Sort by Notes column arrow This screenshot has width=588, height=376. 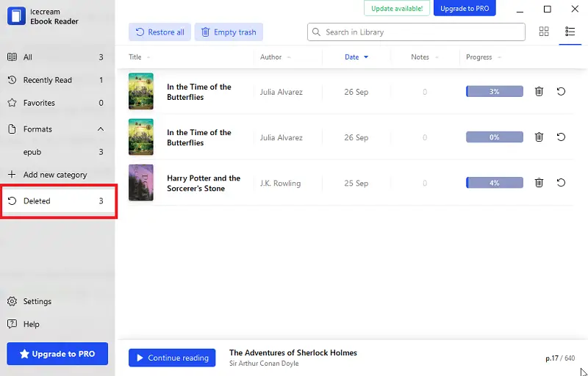click(437, 57)
